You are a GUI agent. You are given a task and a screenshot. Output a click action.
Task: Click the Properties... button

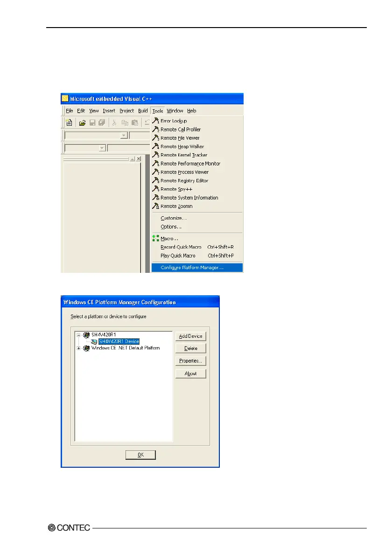coord(190,361)
